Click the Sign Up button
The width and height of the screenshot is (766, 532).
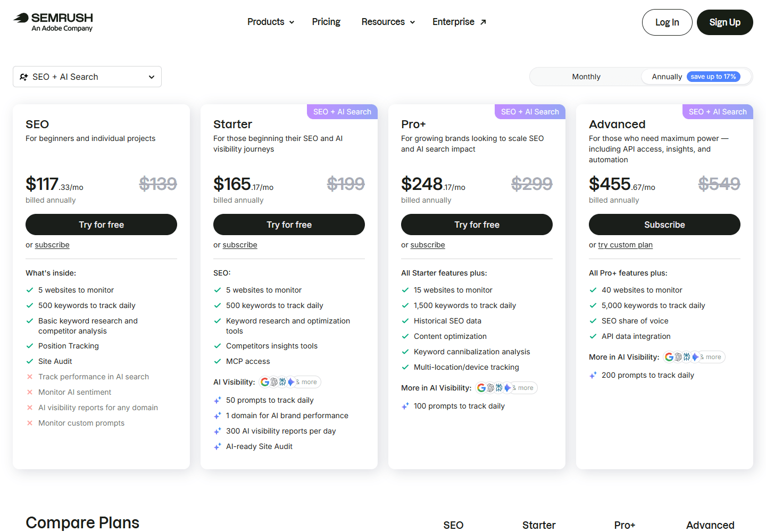[725, 22]
